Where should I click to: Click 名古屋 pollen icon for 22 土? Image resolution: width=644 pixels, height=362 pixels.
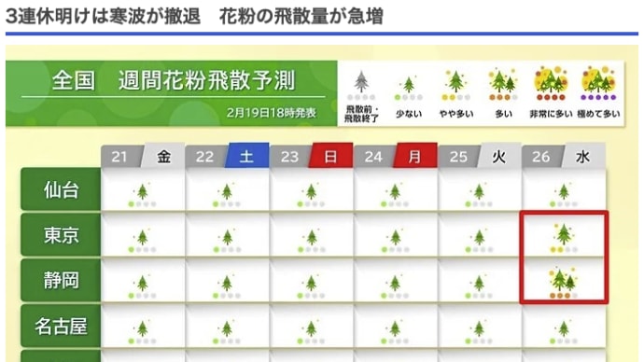pos(227,331)
